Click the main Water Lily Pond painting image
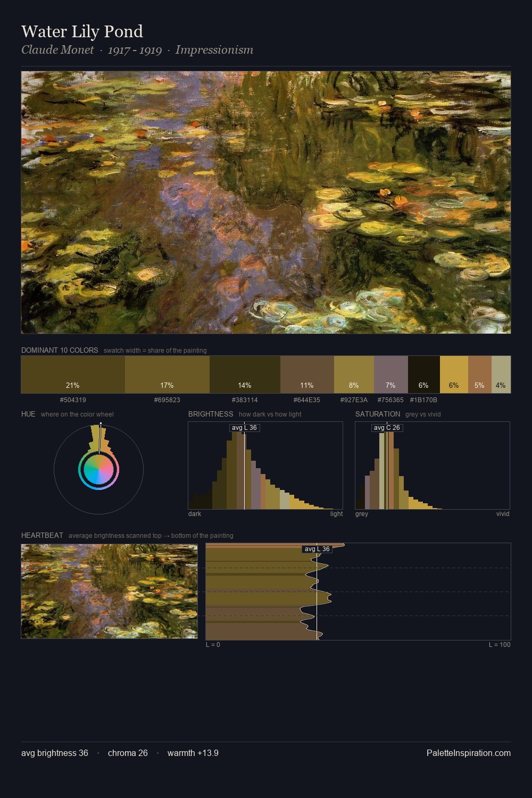The image size is (532, 798). click(x=266, y=203)
